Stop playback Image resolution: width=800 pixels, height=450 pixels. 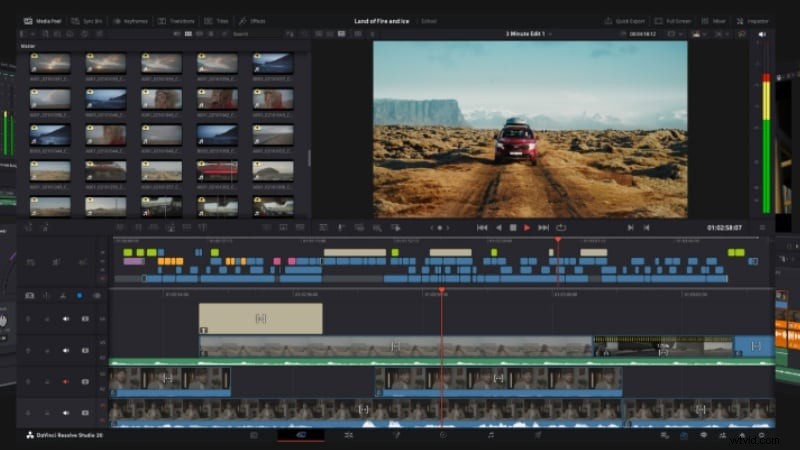513,228
